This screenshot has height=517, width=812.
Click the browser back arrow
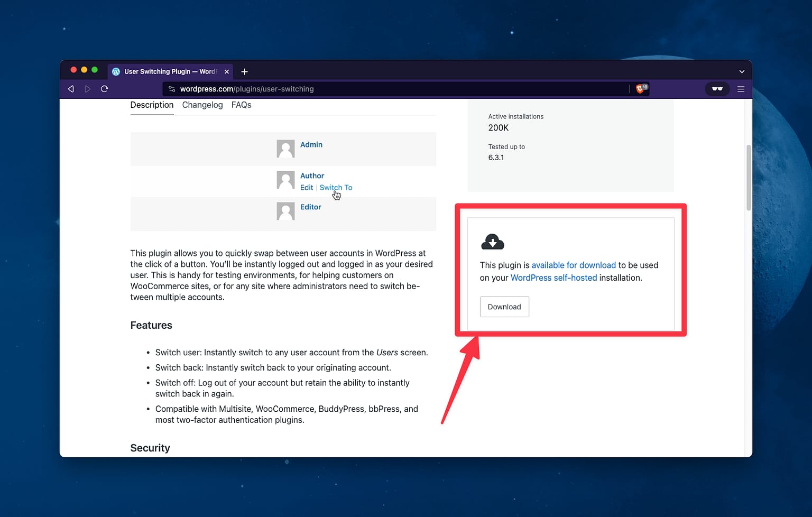pos(71,89)
